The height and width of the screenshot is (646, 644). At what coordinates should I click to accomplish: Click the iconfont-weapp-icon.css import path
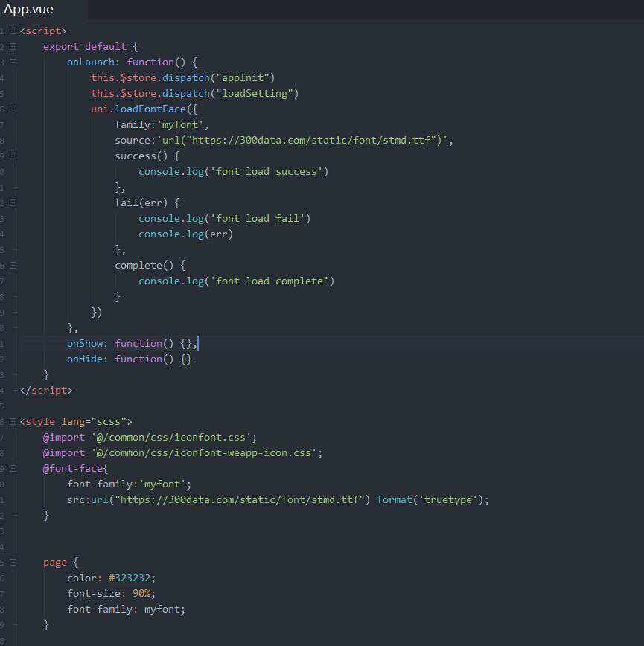[206, 452]
